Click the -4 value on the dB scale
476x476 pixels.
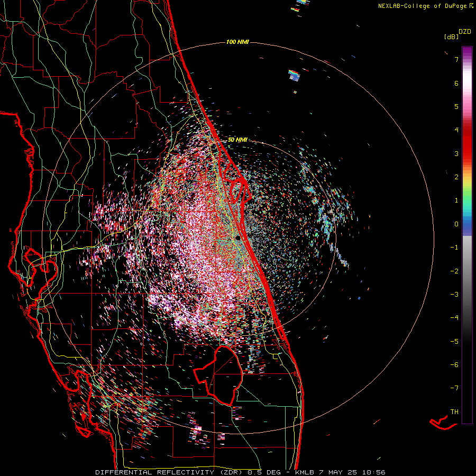pos(454,317)
